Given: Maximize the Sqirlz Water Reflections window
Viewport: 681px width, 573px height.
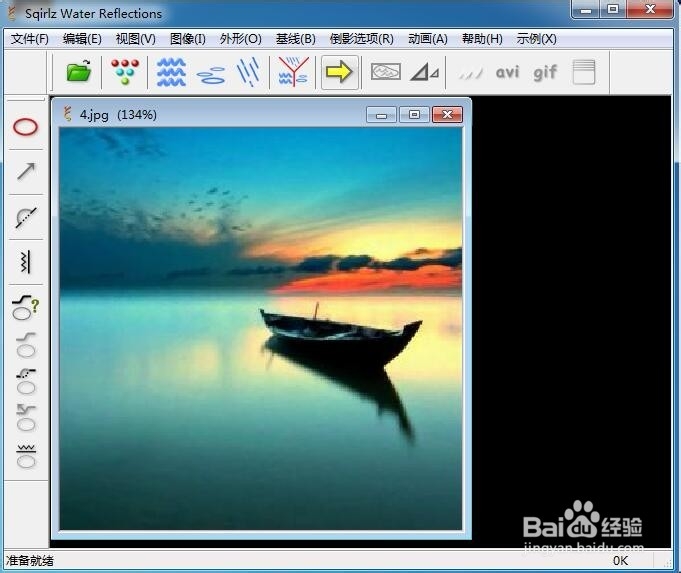Looking at the screenshot, I should (613, 9).
